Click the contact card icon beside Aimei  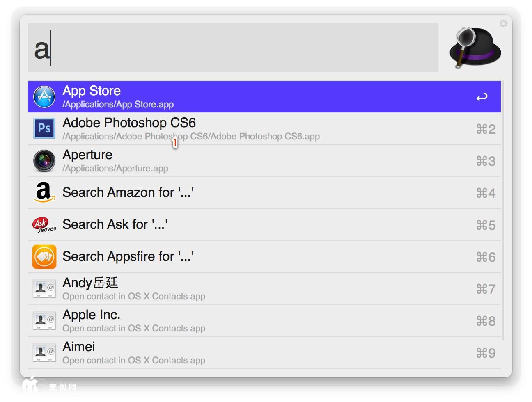point(44,352)
